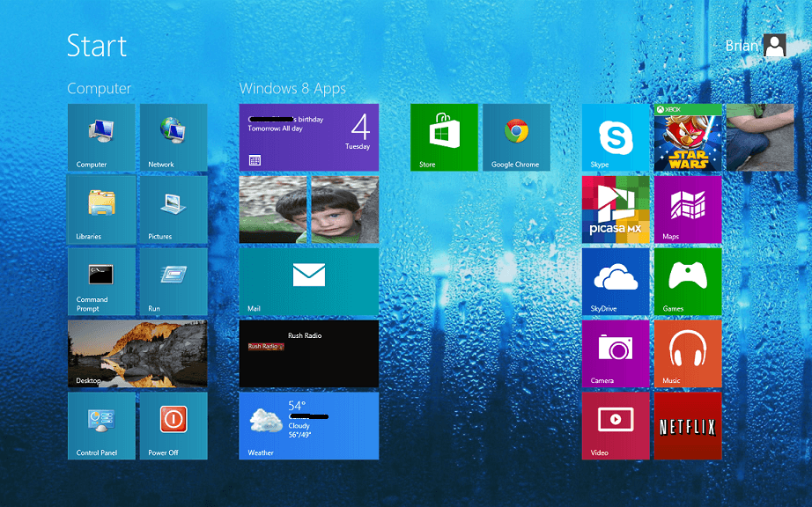Image resolution: width=812 pixels, height=507 pixels.
Task: Open the Xbox Games tile
Action: tap(687, 282)
